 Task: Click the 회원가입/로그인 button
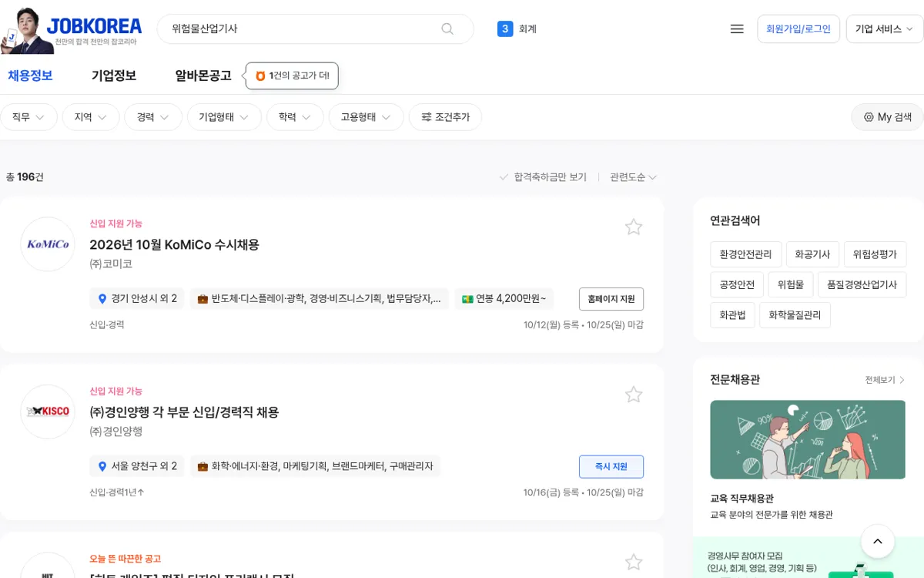798,29
